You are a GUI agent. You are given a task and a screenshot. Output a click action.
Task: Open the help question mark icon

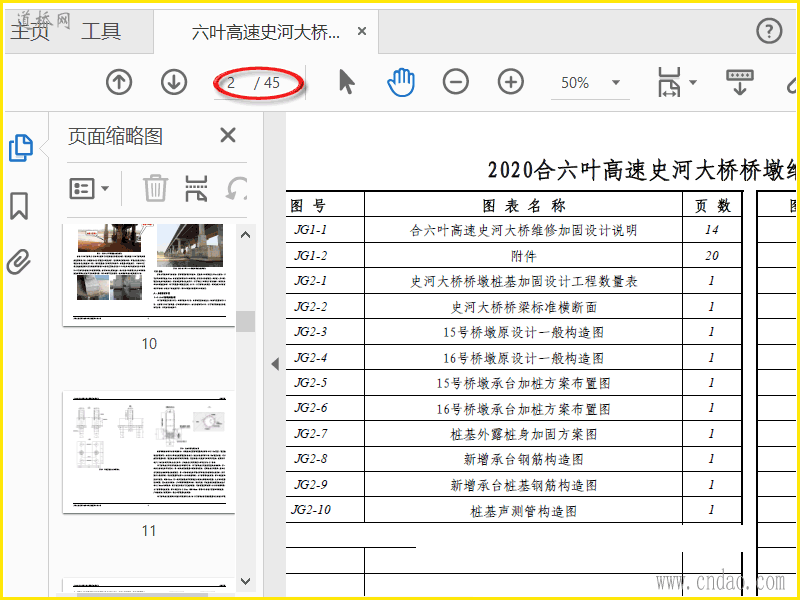769,31
